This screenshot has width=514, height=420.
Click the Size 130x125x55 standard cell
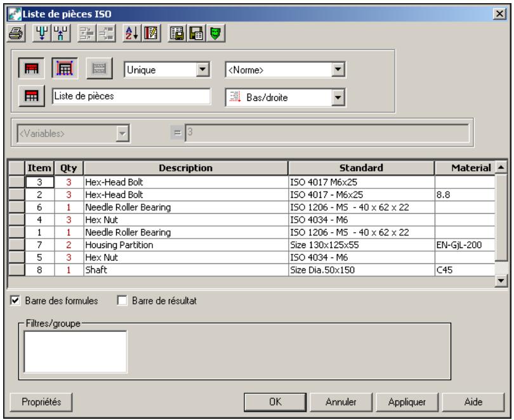[361, 245]
